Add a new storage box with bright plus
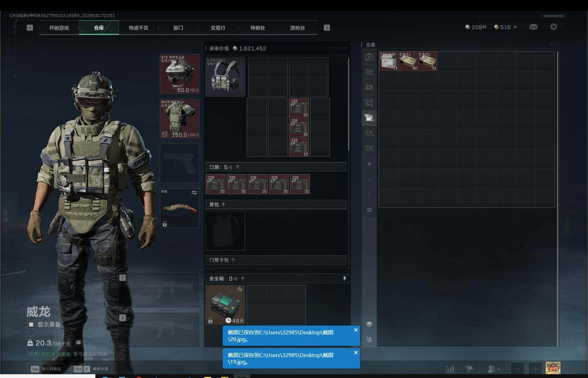The image size is (588, 378). pos(369,164)
